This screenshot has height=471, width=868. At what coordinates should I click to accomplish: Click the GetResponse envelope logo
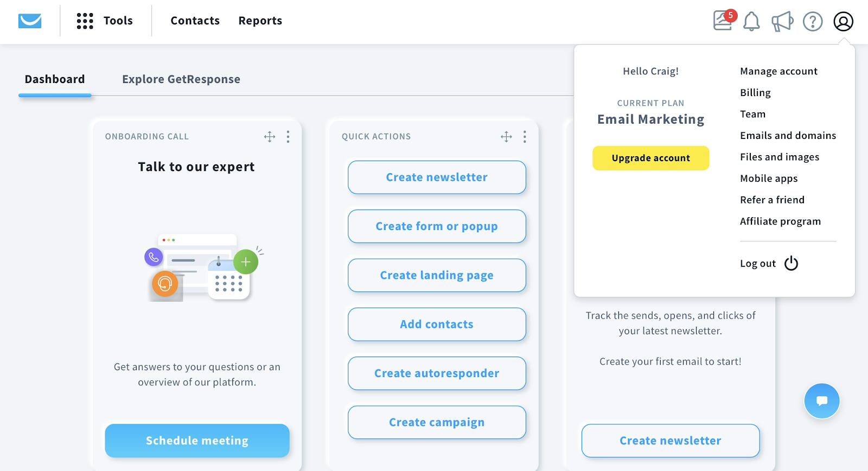pos(29,21)
